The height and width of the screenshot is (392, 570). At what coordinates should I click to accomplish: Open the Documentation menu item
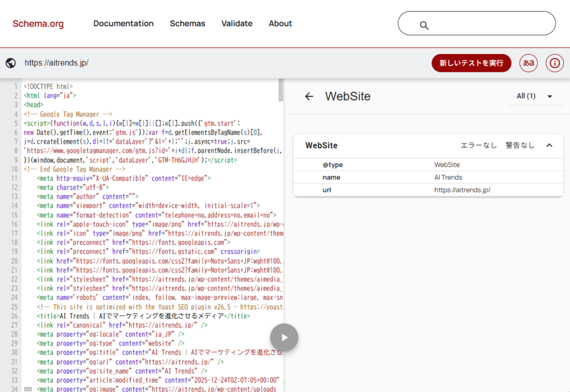123,23
